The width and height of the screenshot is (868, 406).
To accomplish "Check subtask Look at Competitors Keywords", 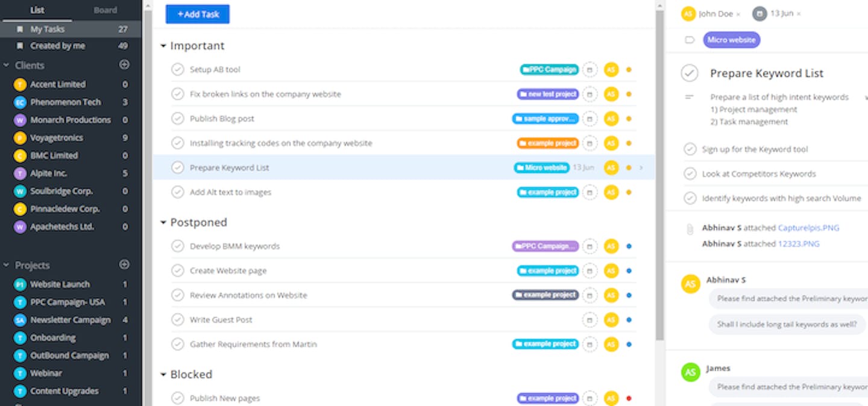I will (x=690, y=174).
